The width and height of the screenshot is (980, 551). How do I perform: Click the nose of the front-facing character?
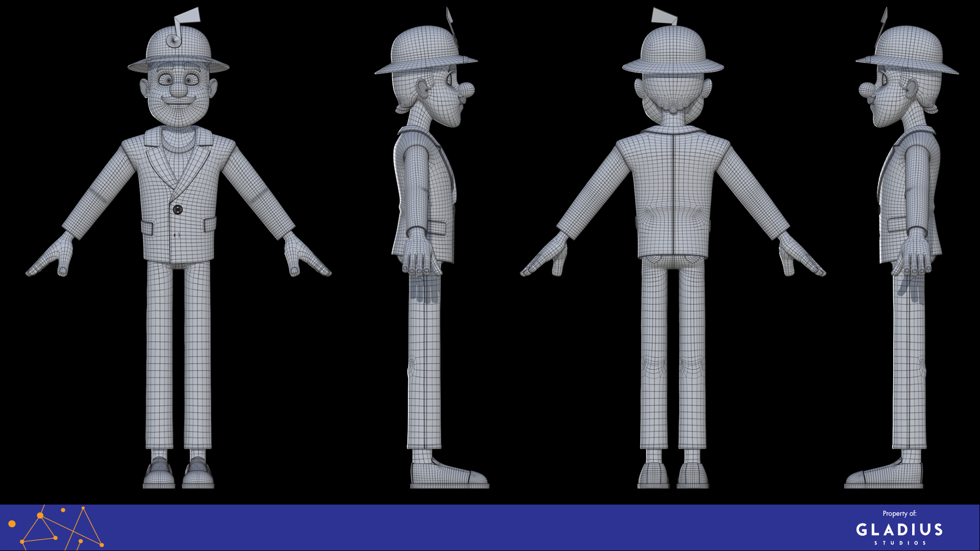click(178, 90)
